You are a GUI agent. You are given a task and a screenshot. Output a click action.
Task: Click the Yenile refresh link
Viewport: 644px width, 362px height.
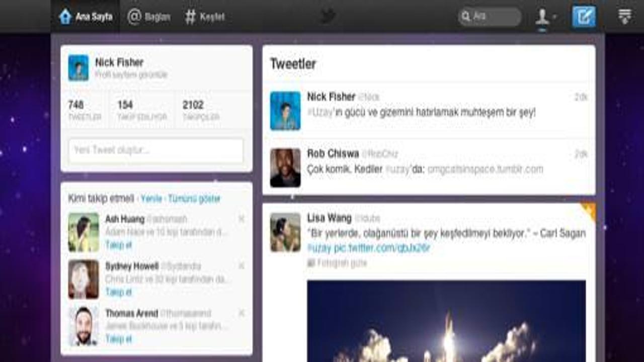coord(151,199)
